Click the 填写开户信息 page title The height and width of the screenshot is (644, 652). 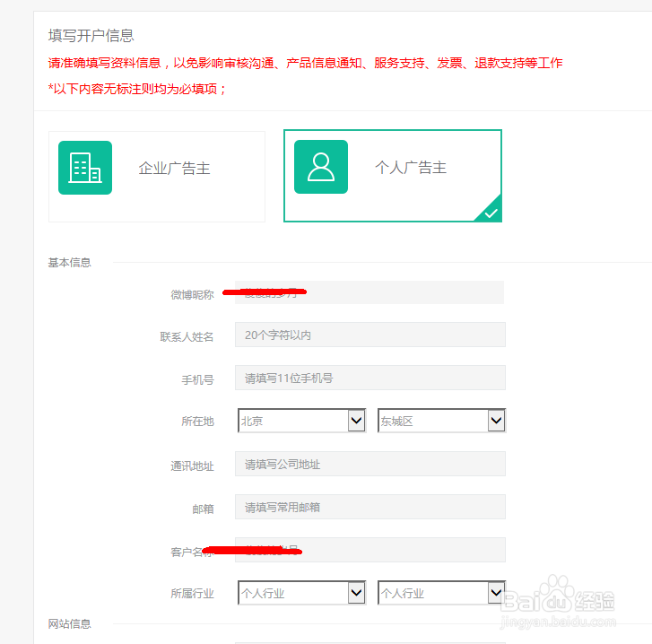click(x=91, y=36)
